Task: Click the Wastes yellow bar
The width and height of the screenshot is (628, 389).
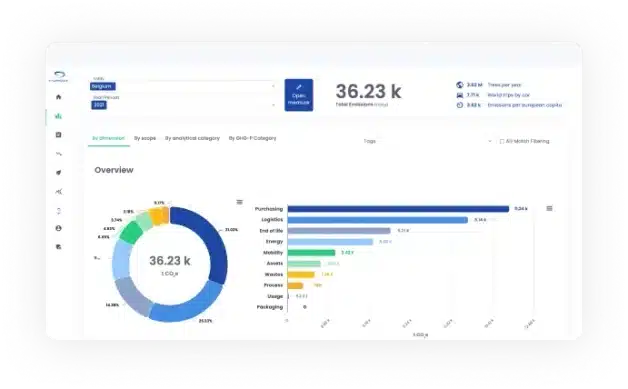Action: click(x=301, y=274)
